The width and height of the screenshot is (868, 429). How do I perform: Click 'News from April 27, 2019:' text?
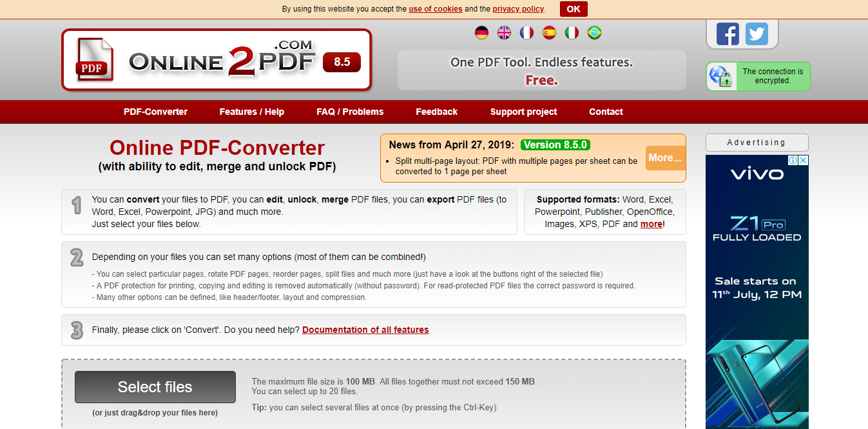coord(452,145)
